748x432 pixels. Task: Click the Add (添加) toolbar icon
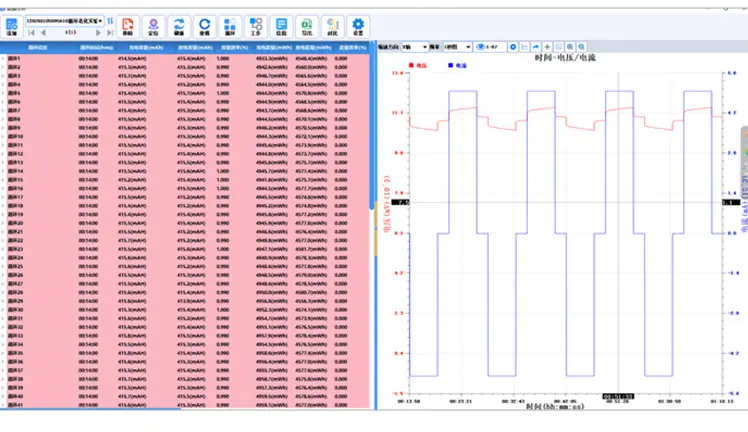pyautogui.click(x=11, y=26)
